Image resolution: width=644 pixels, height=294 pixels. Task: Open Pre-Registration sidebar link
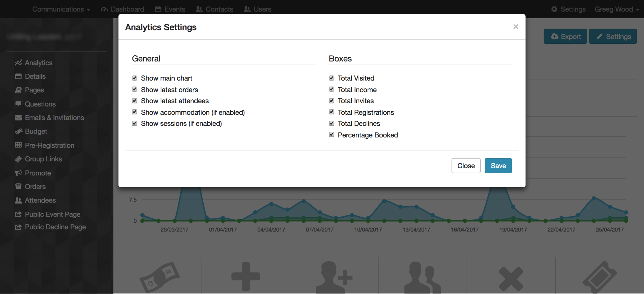(45, 145)
